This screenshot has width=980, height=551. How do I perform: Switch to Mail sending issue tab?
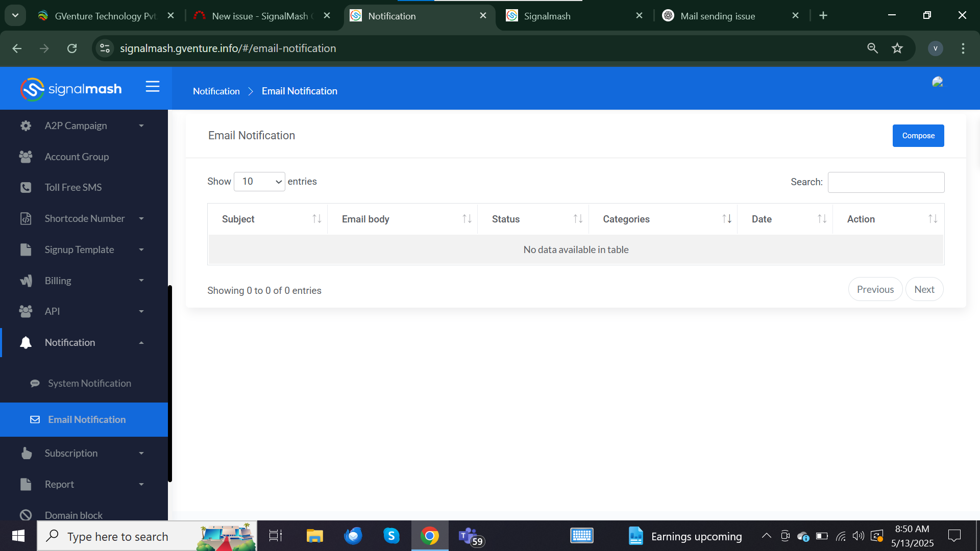[x=718, y=16]
